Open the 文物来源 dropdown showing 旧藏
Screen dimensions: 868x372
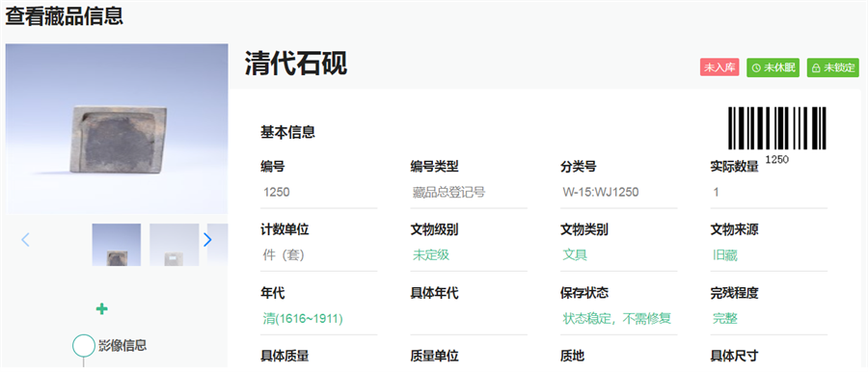coord(769,255)
